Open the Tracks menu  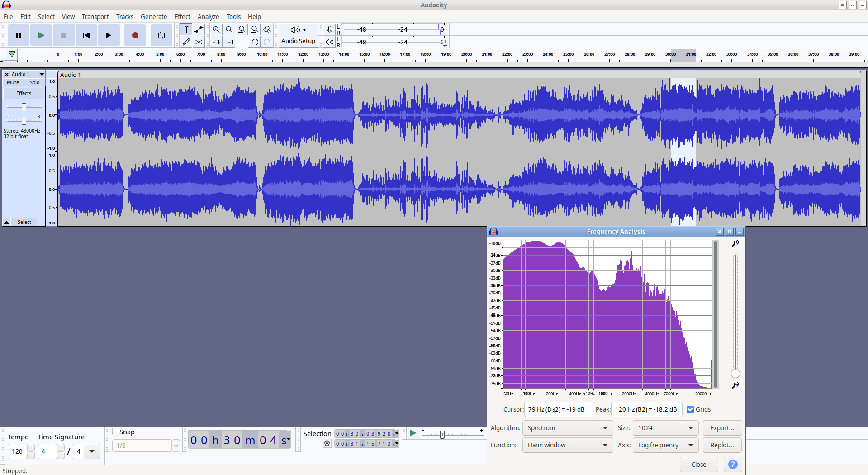pyautogui.click(x=125, y=17)
